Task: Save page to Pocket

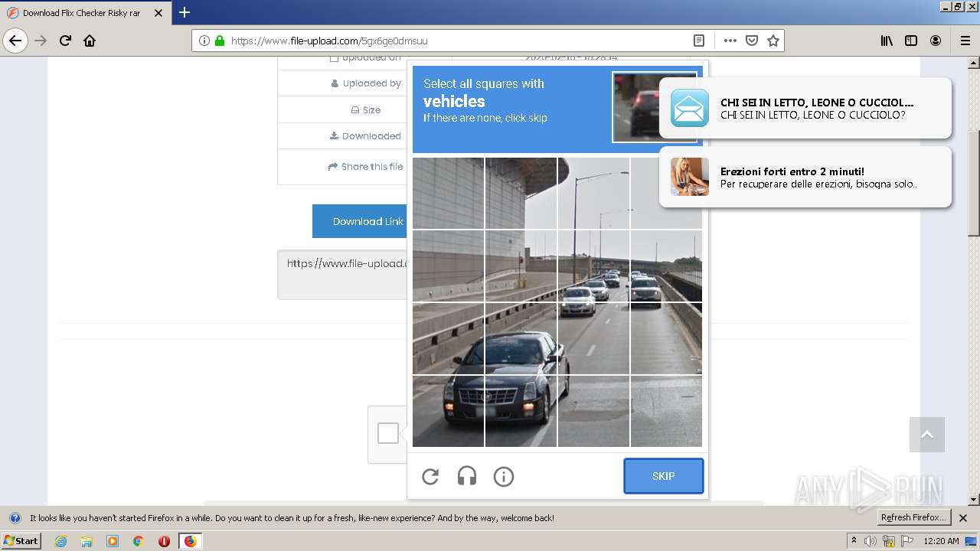Action: (x=752, y=41)
